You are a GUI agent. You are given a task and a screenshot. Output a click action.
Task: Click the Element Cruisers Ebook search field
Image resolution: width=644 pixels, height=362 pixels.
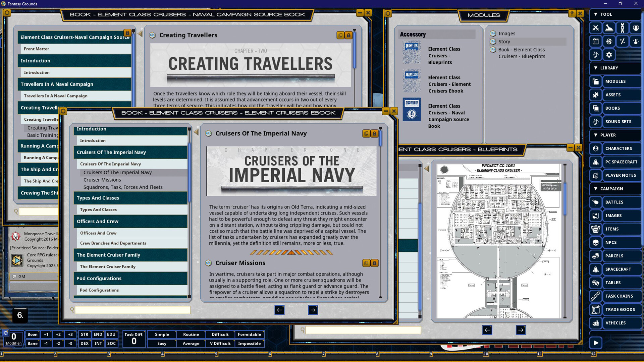[132, 310]
